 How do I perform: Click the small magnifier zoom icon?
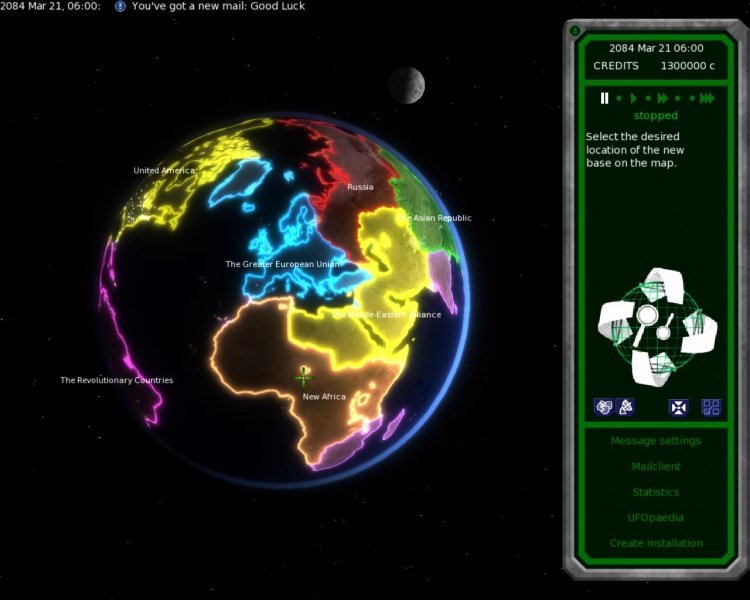pos(664,330)
